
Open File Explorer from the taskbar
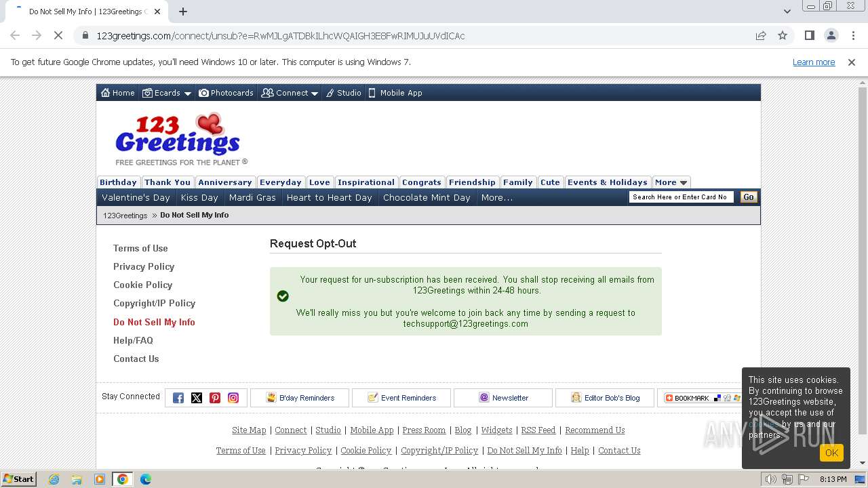[77, 479]
